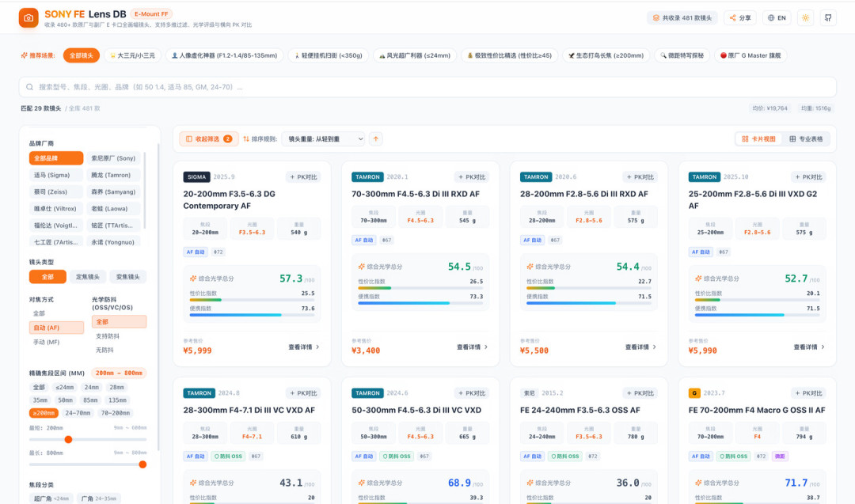Select the 生态打鸟长焦 (≥200mm) chip
This screenshot has width=855, height=504.
[606, 55]
